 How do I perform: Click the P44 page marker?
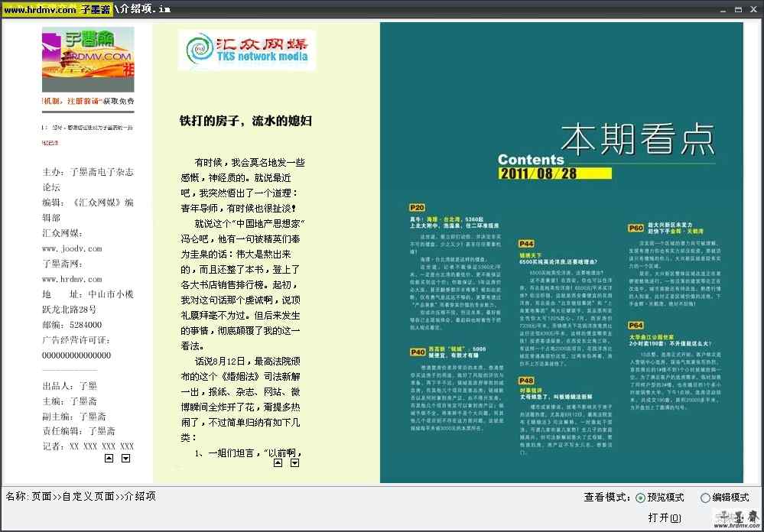[527, 244]
